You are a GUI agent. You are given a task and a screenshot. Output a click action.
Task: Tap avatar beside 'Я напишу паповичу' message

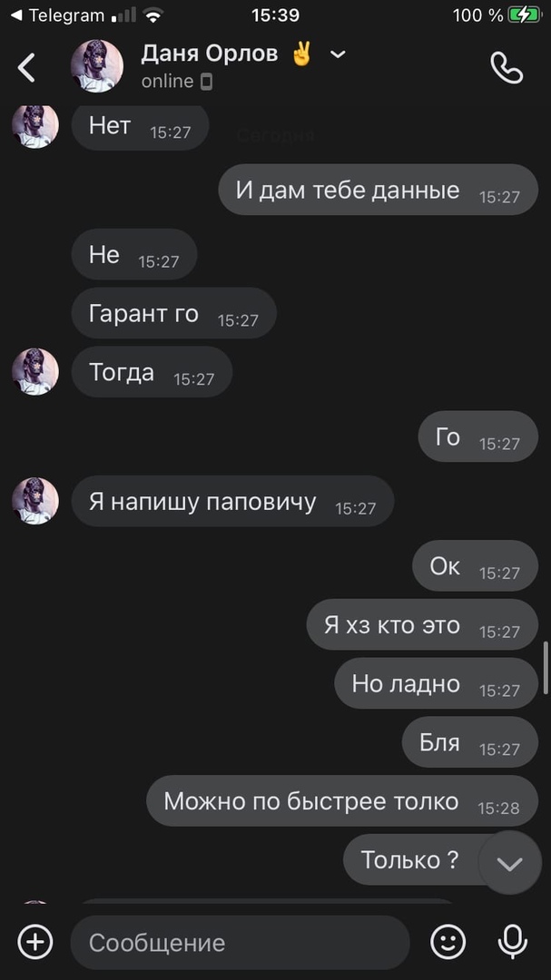click(x=35, y=501)
